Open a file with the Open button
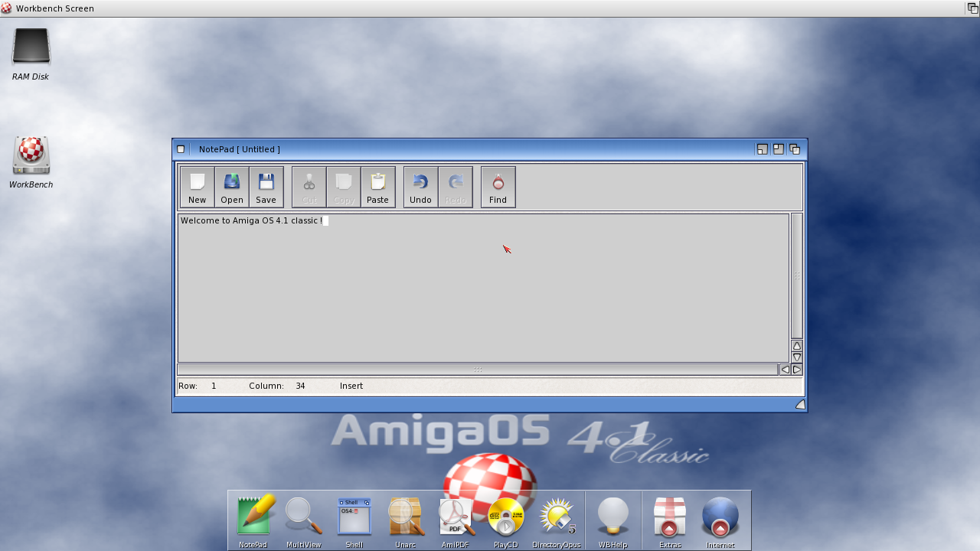This screenshot has height=551, width=980. [x=232, y=187]
